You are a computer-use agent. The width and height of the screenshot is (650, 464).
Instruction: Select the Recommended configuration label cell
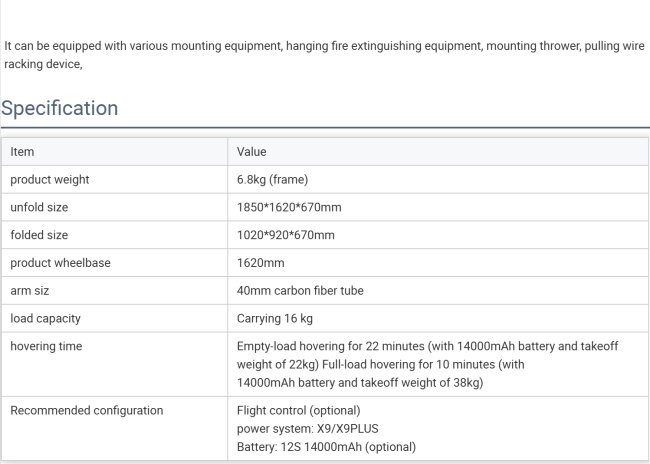[x=85, y=410]
